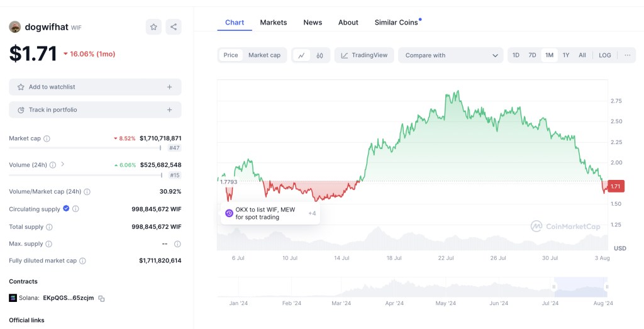Click the share icon beside dogwifhat
644x329 pixels.
(174, 27)
